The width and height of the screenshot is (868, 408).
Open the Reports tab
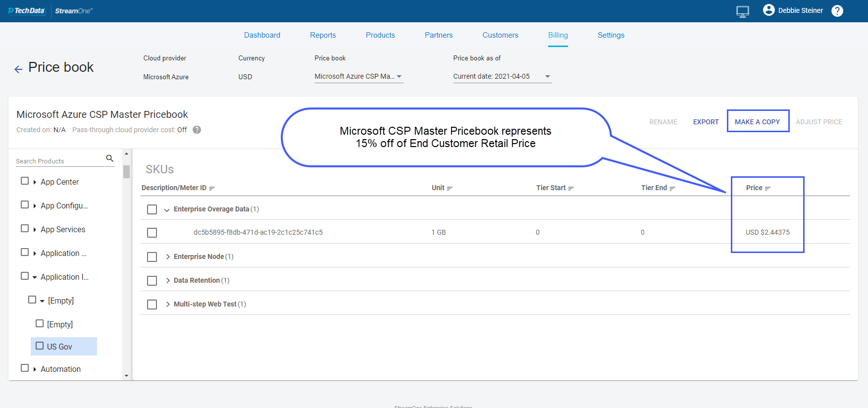point(323,35)
